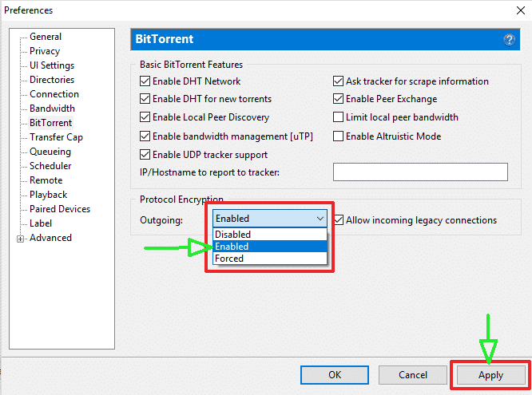Click the Apply button
The width and height of the screenshot is (532, 395).
tap(490, 375)
